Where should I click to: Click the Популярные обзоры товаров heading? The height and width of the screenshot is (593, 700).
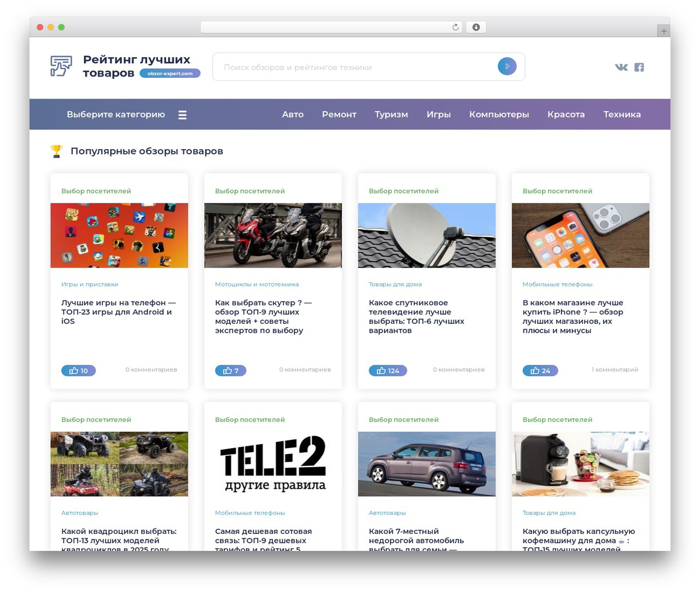(x=147, y=151)
